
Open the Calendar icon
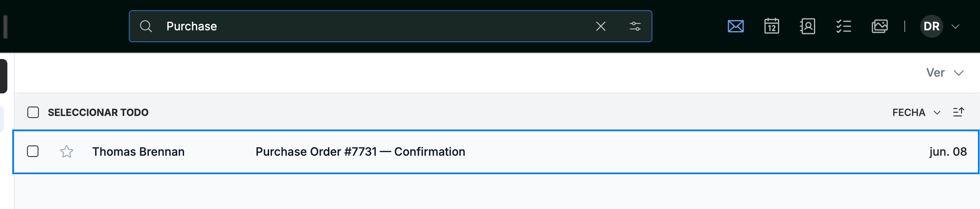[771, 26]
